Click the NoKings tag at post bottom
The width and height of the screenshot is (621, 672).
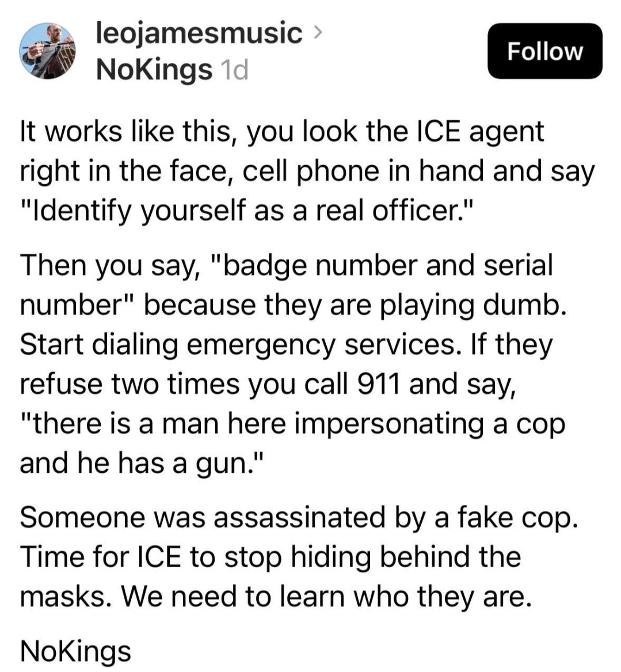pyautogui.click(x=75, y=651)
